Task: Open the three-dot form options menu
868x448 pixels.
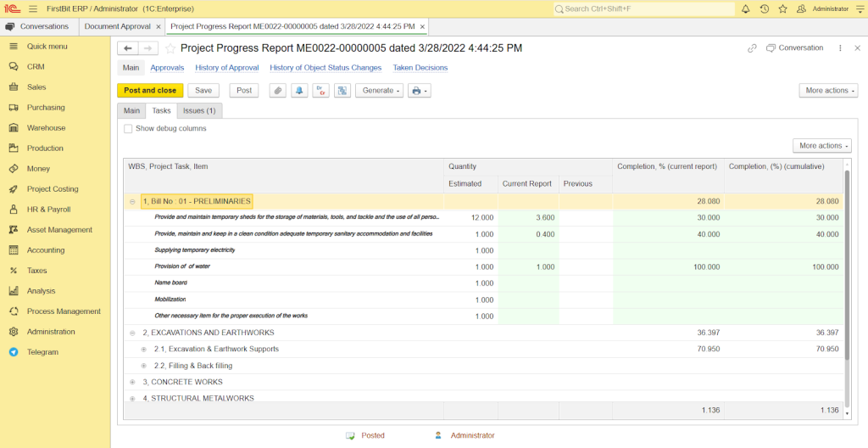Action: tap(840, 48)
